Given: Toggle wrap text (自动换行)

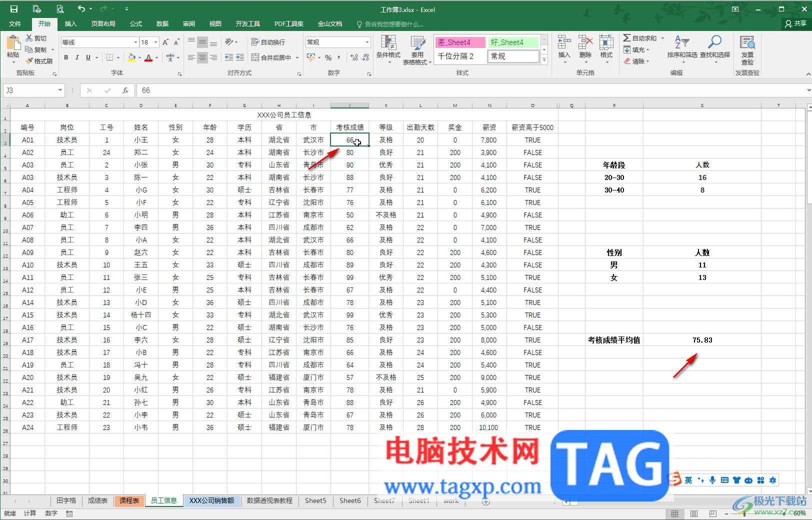Looking at the screenshot, I should pos(268,42).
